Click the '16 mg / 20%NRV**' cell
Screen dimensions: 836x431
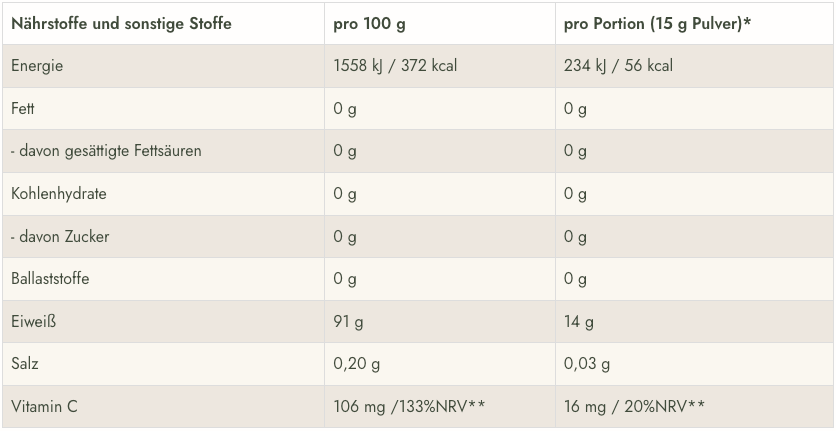634,406
